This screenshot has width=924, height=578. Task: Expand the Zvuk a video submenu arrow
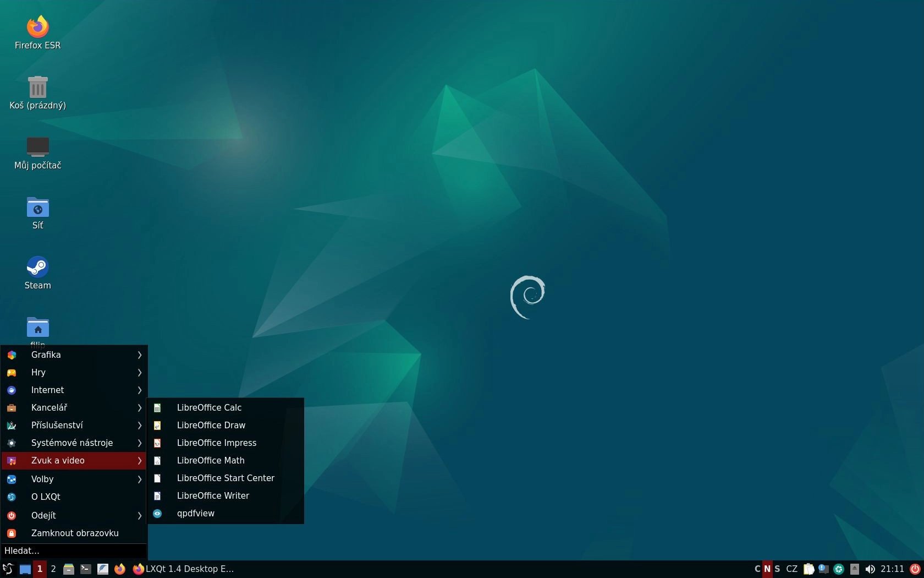[x=140, y=461]
